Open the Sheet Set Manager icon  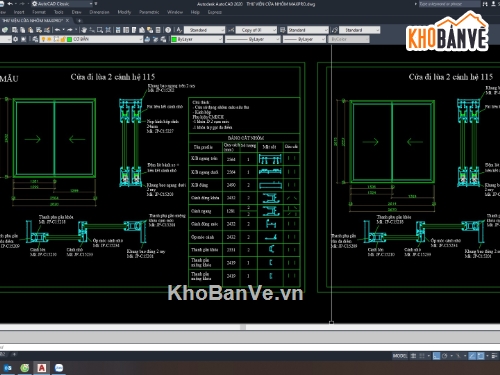pos(142,30)
